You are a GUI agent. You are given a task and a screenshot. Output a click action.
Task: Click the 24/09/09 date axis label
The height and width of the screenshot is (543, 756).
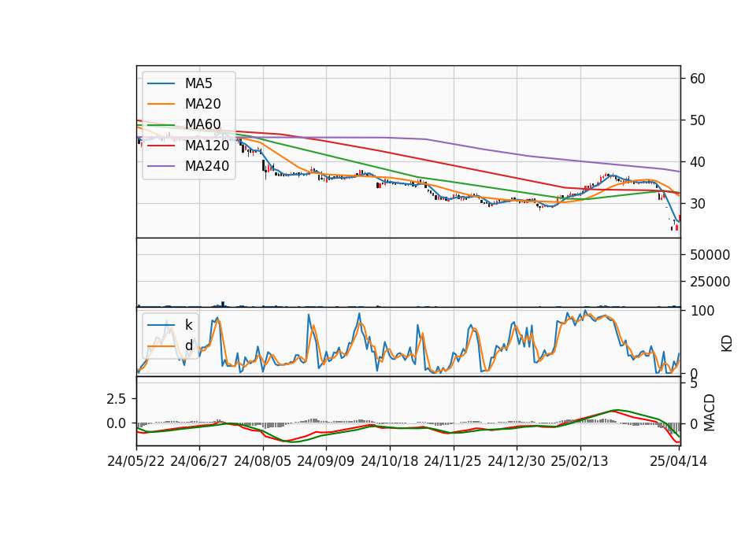tap(326, 461)
